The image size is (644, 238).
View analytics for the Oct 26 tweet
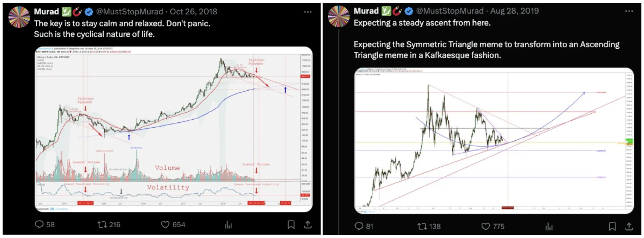coord(228,225)
